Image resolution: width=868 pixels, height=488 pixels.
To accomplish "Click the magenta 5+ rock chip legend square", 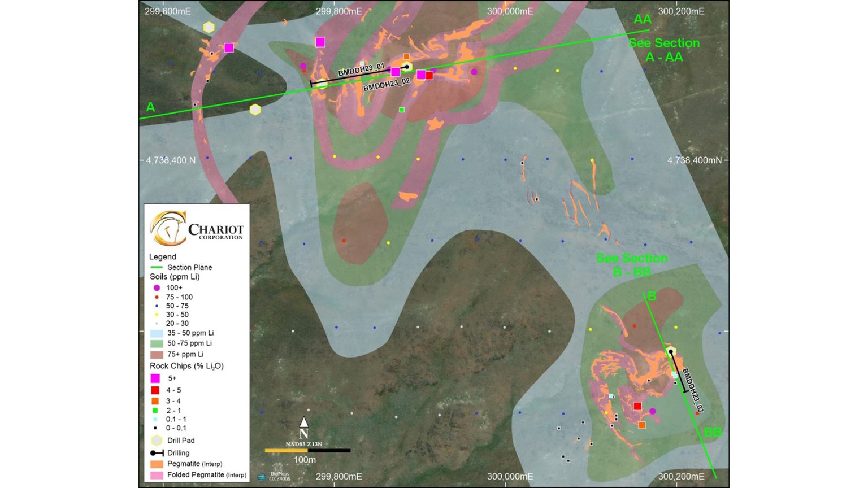I will point(155,378).
